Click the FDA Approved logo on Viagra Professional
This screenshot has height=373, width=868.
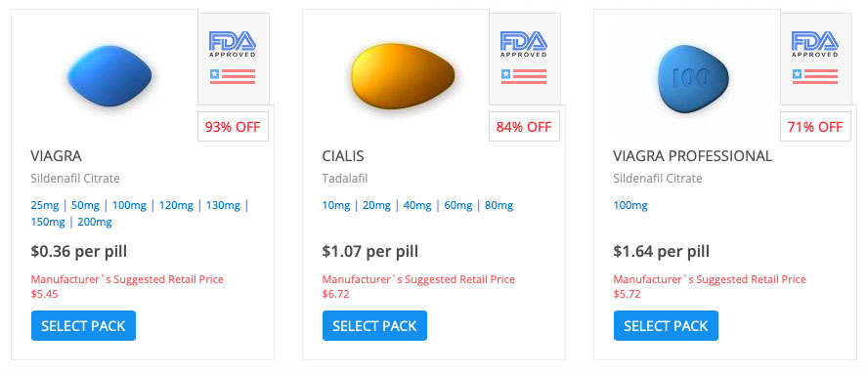click(815, 44)
